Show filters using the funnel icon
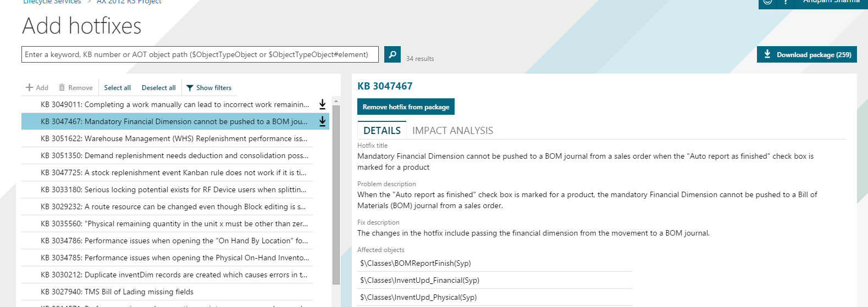Viewport: 868px width, 307px height. pyautogui.click(x=190, y=88)
